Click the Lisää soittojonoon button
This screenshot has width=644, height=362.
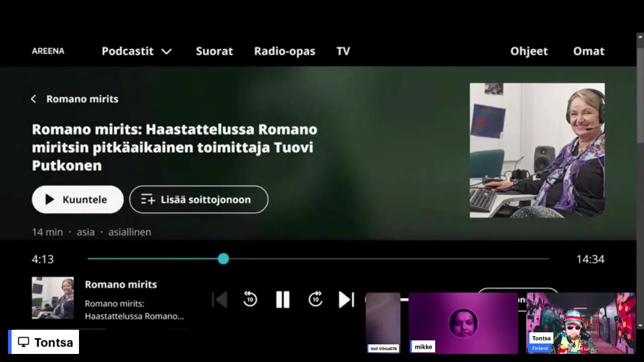click(199, 200)
